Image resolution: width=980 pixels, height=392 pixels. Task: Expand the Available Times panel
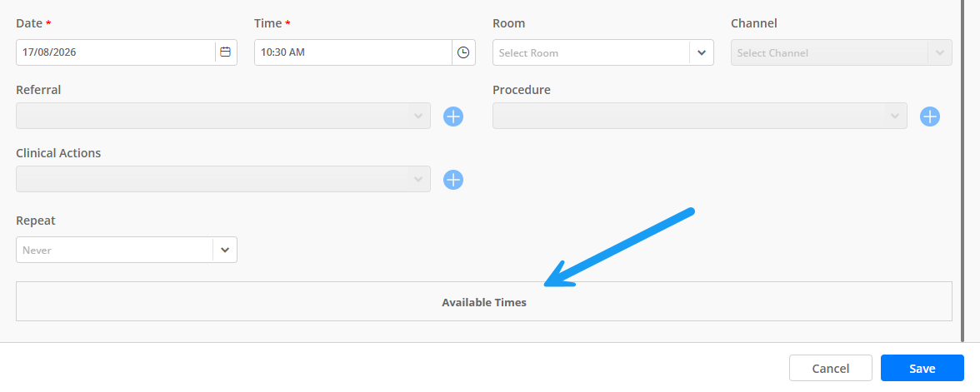[x=483, y=301]
